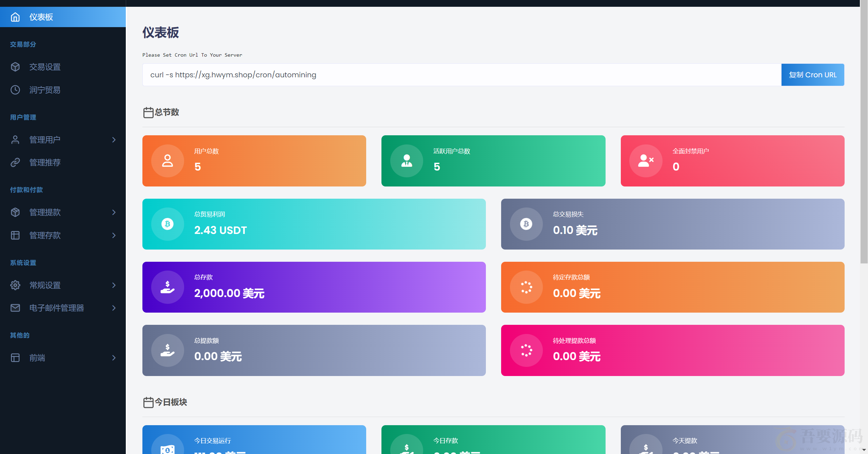Click the calendar icon beside 今日板块
Viewport: 868px width, 454px height.
click(148, 402)
